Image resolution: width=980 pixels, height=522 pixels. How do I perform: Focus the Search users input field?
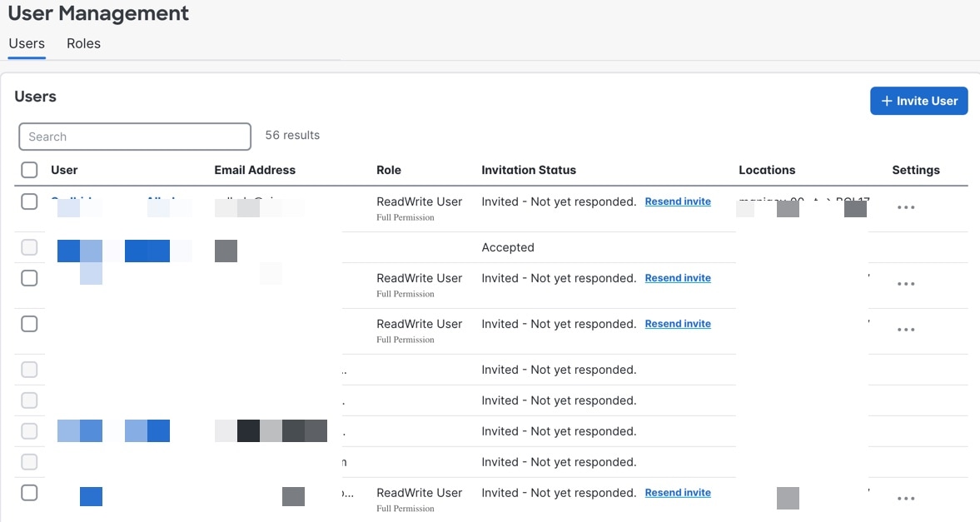click(x=135, y=137)
